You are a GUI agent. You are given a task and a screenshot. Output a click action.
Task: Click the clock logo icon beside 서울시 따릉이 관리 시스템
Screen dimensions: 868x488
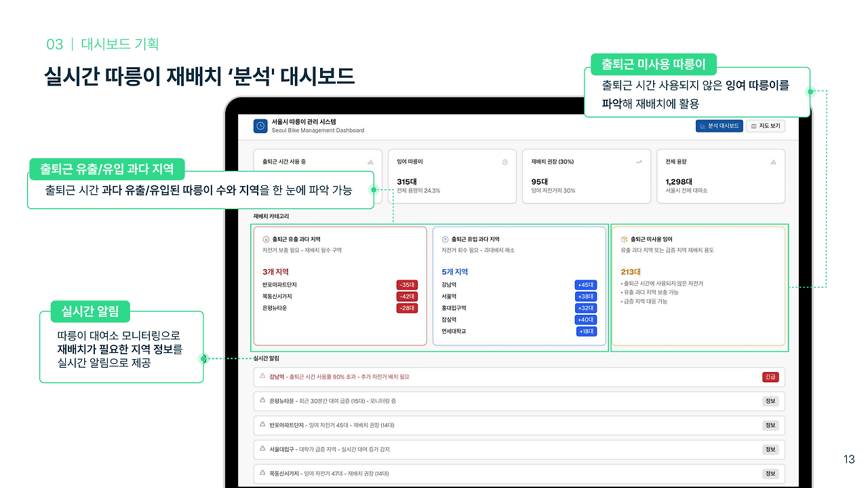260,126
